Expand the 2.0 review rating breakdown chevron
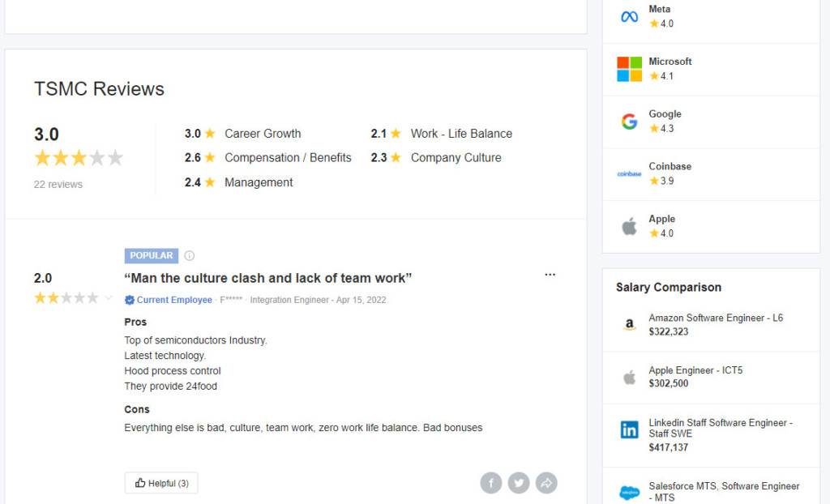The image size is (830, 504). pos(109,298)
